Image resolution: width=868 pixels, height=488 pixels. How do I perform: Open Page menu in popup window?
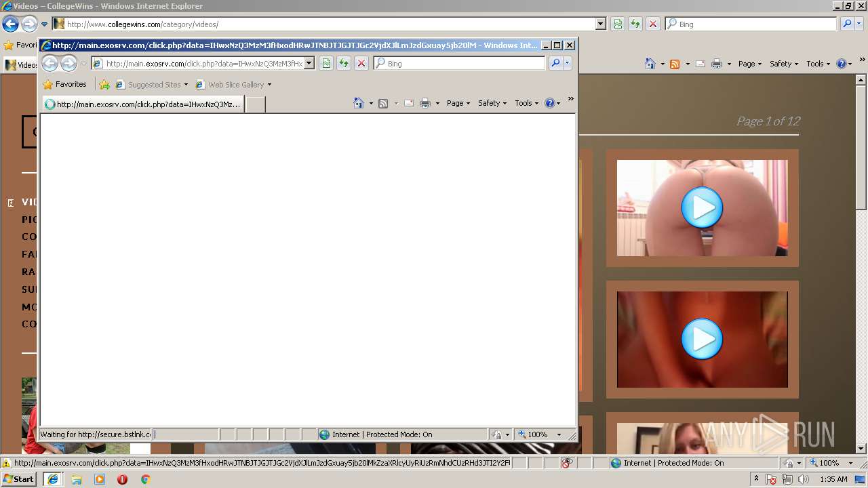pyautogui.click(x=458, y=103)
